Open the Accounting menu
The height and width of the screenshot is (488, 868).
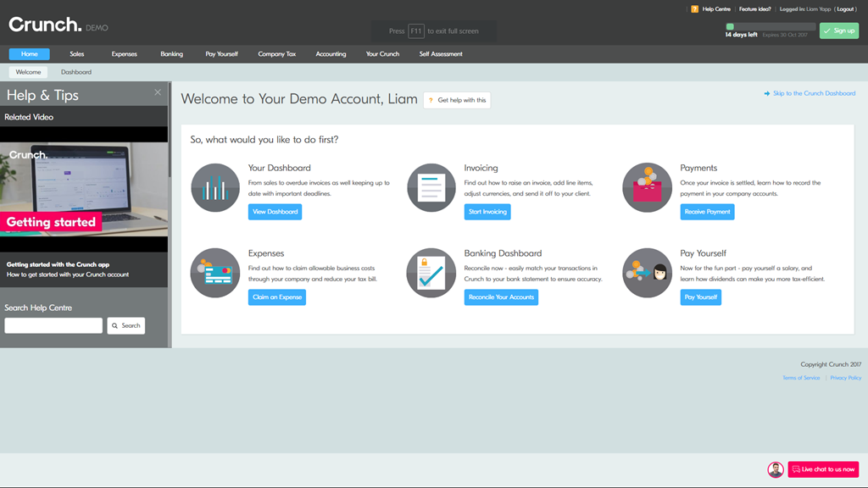pyautogui.click(x=331, y=53)
